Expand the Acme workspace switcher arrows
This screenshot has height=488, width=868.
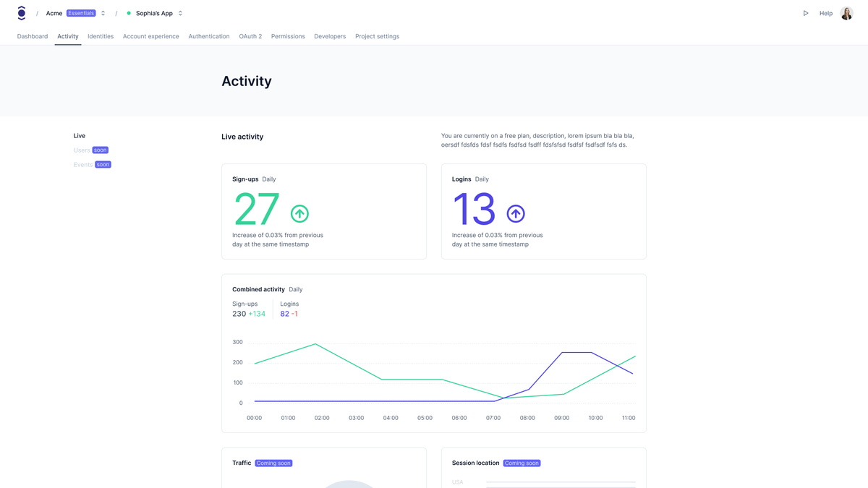click(103, 13)
